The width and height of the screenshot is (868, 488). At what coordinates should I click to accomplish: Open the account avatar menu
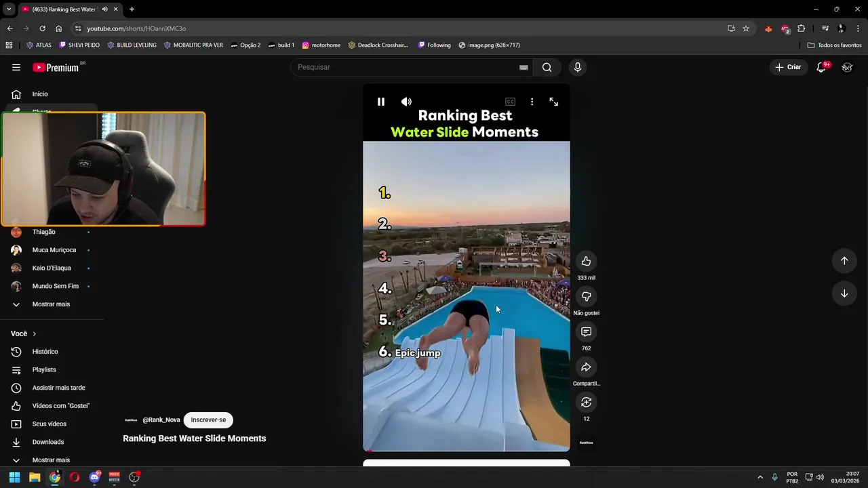pyautogui.click(x=847, y=67)
